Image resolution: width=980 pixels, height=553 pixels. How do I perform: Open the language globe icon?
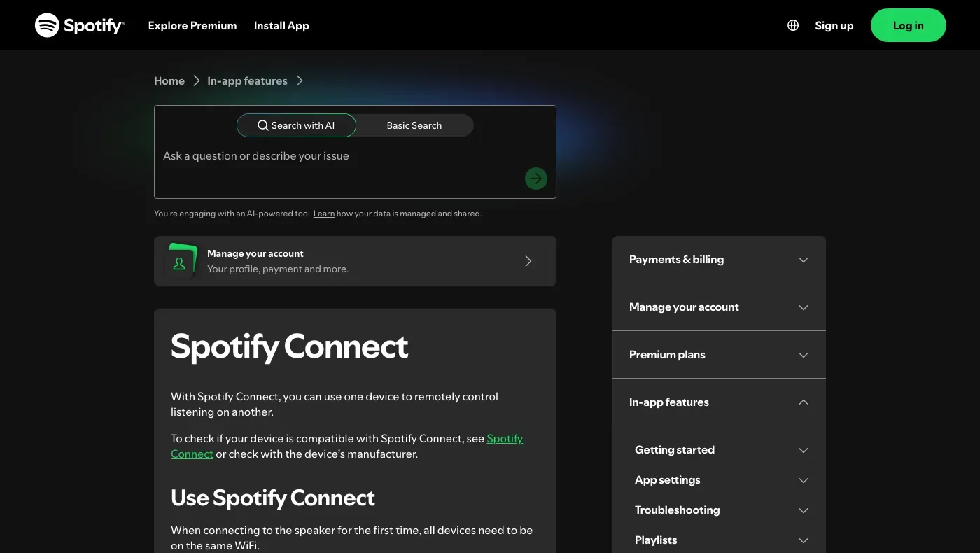coord(793,25)
